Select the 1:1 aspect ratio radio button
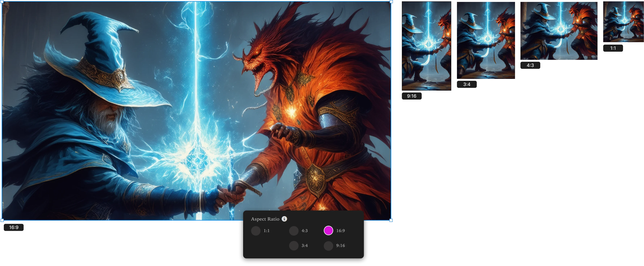Screen dimensions: 644x266 click(256, 231)
